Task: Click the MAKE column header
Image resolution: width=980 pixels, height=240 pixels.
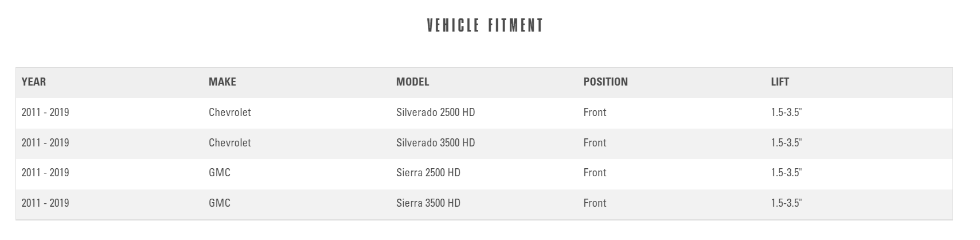Action: [222, 82]
